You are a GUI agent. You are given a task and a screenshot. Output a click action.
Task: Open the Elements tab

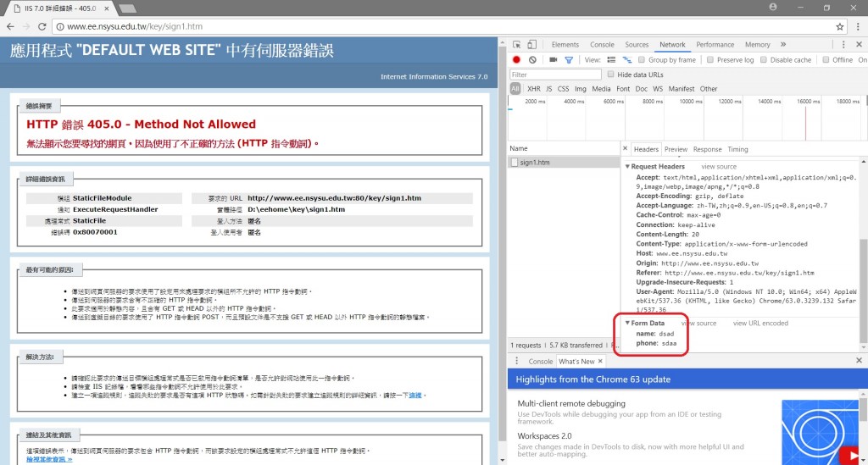click(x=565, y=45)
